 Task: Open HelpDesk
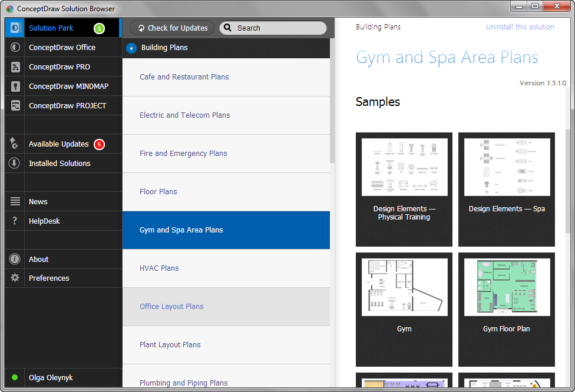click(64, 221)
